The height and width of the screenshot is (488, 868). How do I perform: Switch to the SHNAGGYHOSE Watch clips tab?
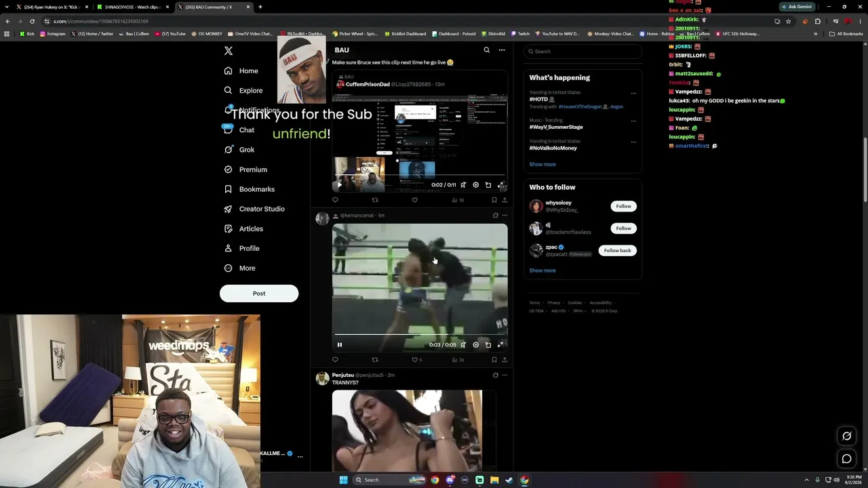click(132, 7)
